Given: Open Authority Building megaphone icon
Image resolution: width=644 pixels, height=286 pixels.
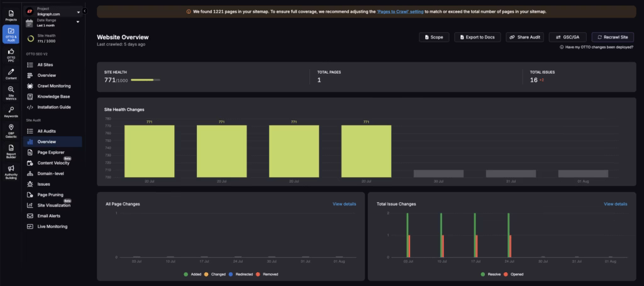Looking at the screenshot, I should coord(11,171).
